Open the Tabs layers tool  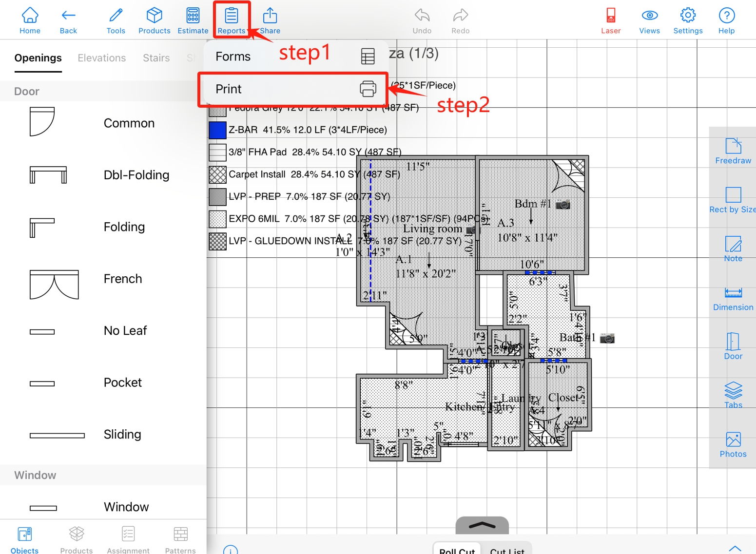733,395
